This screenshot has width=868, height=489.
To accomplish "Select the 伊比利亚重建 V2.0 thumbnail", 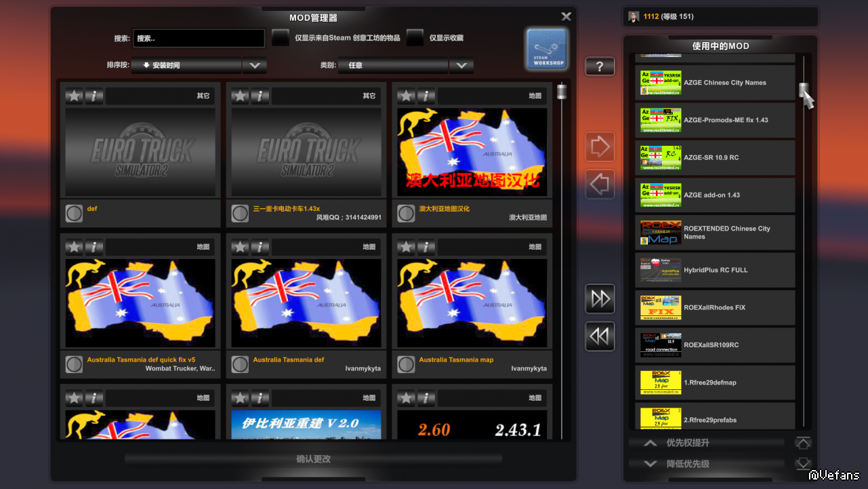I will [306, 425].
